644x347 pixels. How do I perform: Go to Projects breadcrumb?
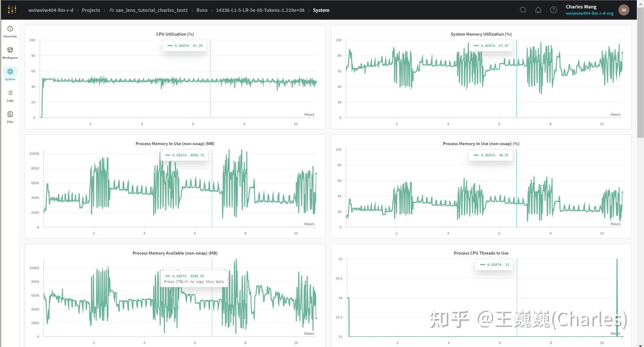pyautogui.click(x=91, y=10)
